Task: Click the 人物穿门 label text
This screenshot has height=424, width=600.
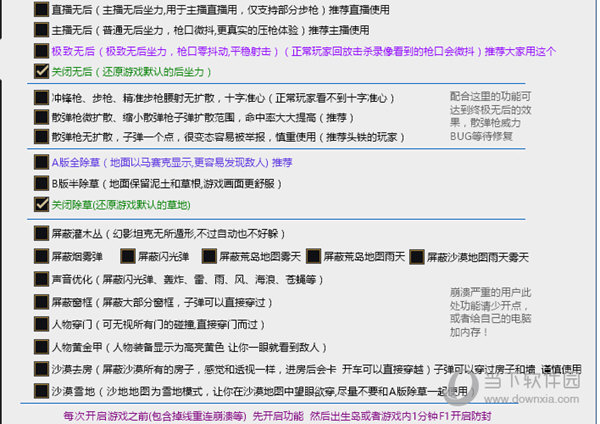Action: click(158, 325)
